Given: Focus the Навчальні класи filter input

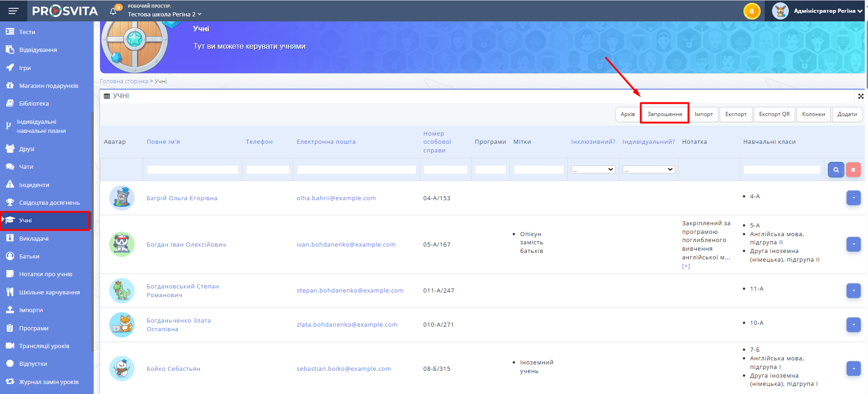Looking at the screenshot, I should pos(782,170).
